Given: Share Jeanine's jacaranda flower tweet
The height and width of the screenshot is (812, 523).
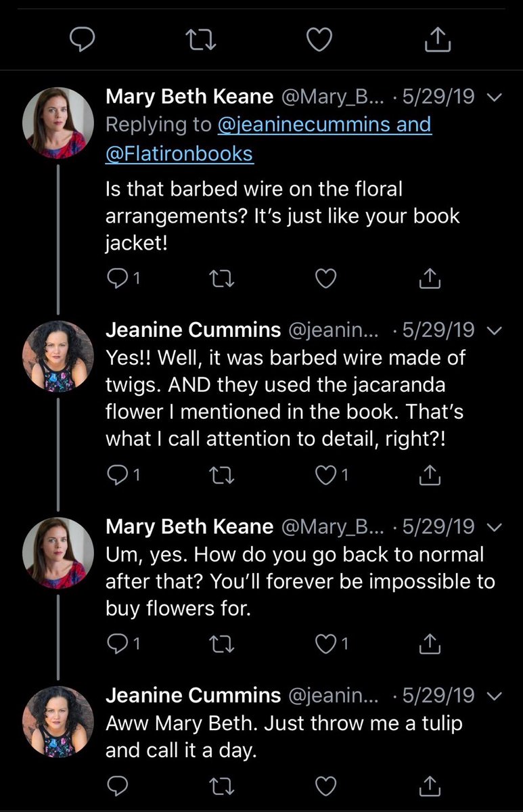Looking at the screenshot, I should pos(430,476).
